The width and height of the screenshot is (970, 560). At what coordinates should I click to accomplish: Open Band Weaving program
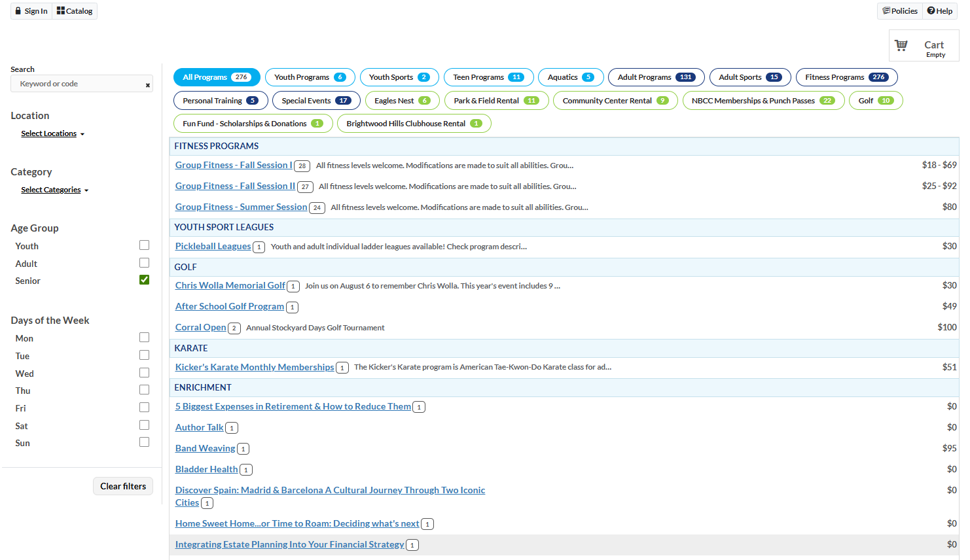[x=205, y=448]
